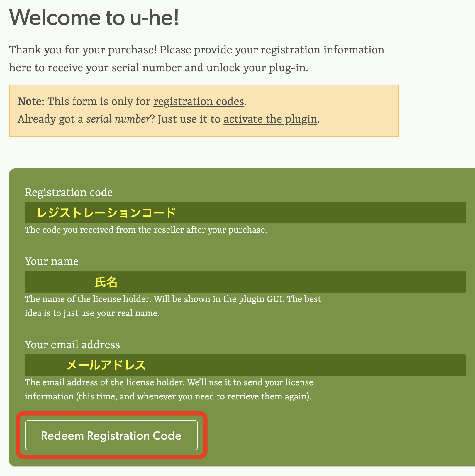Select the Your email address input box

(x=293, y=365)
